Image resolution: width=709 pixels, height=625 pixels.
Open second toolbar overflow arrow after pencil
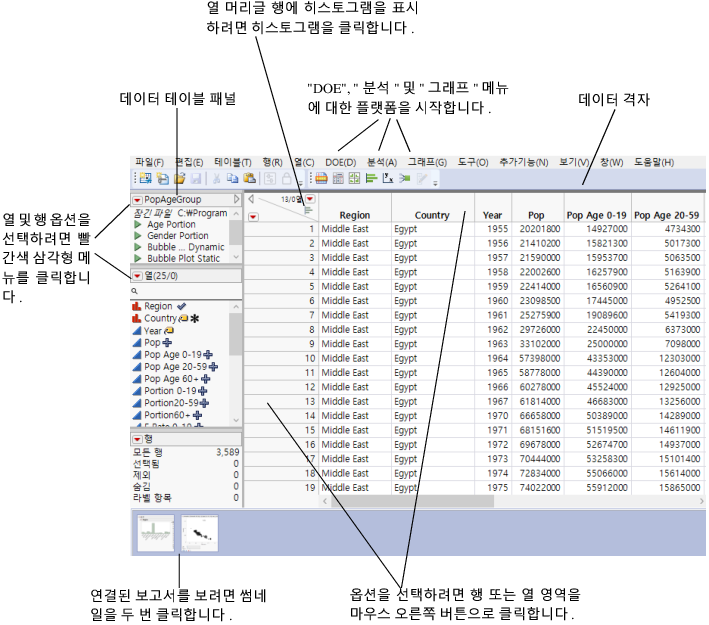click(435, 183)
